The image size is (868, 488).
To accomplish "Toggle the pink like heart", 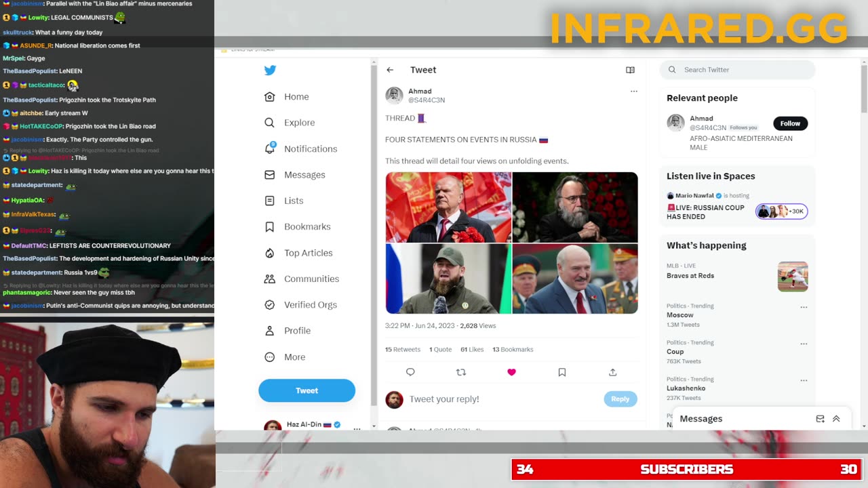I will 511,372.
